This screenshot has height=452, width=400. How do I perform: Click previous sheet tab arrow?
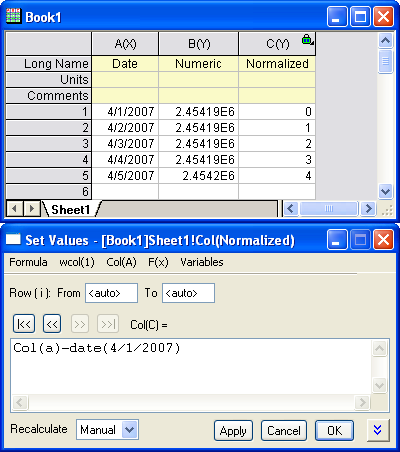click(14, 209)
